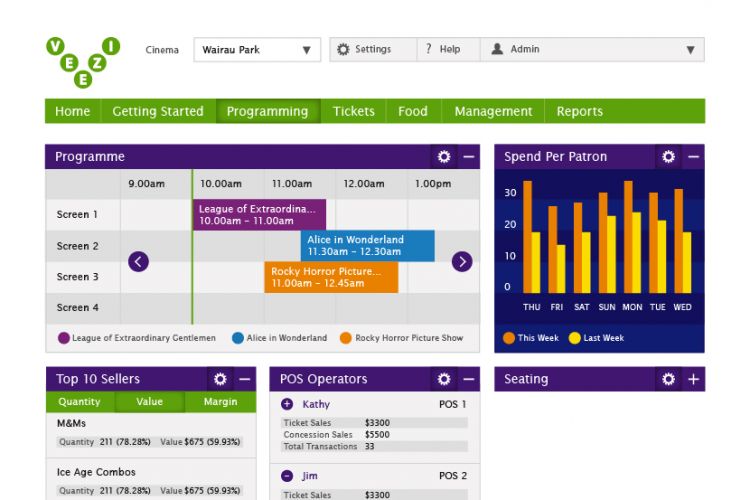Expand Kathy's POS operator details
750x500 pixels.
(287, 404)
